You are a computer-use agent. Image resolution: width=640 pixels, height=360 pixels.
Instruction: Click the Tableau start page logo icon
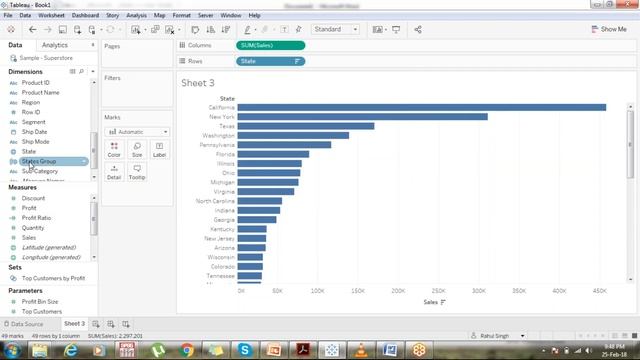click(x=11, y=29)
